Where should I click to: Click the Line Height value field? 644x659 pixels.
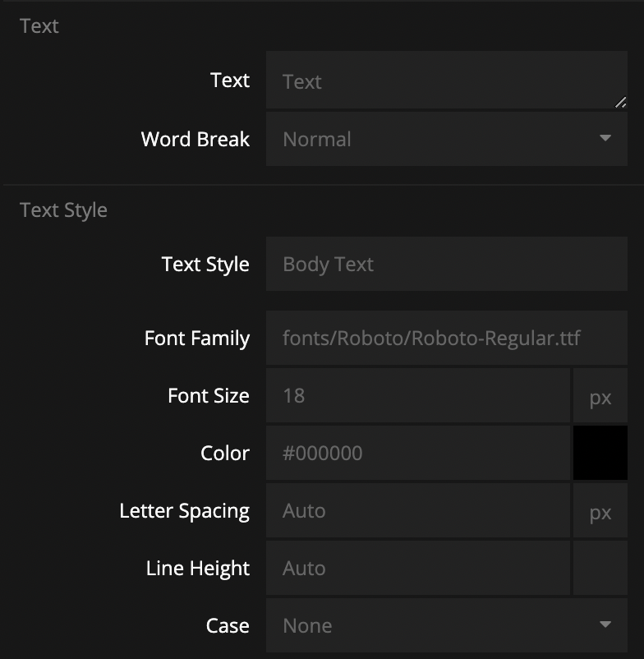[417, 568]
